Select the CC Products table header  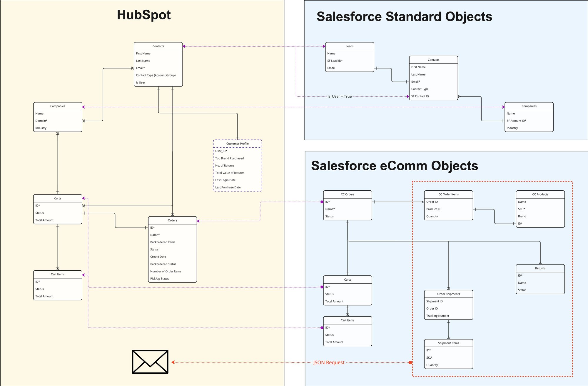540,194
